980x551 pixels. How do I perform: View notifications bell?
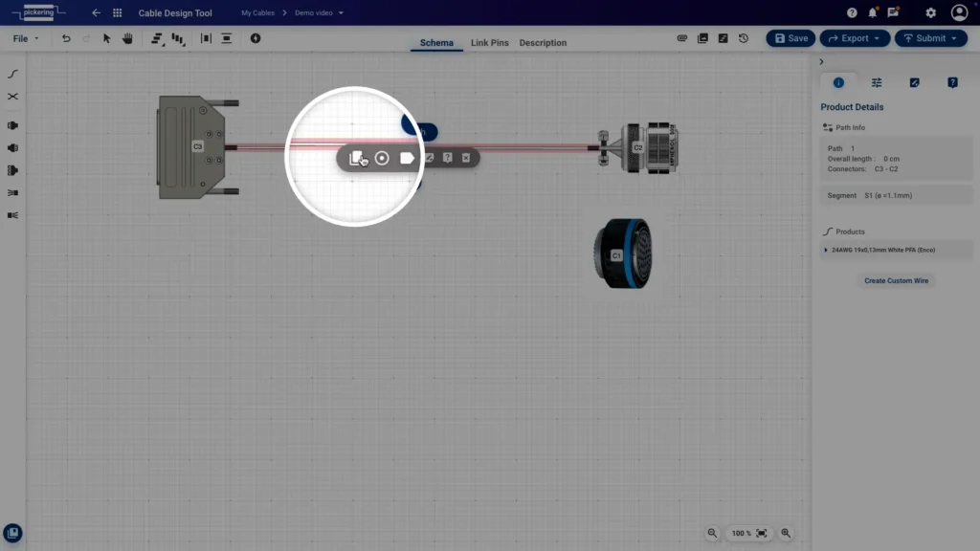[873, 12]
